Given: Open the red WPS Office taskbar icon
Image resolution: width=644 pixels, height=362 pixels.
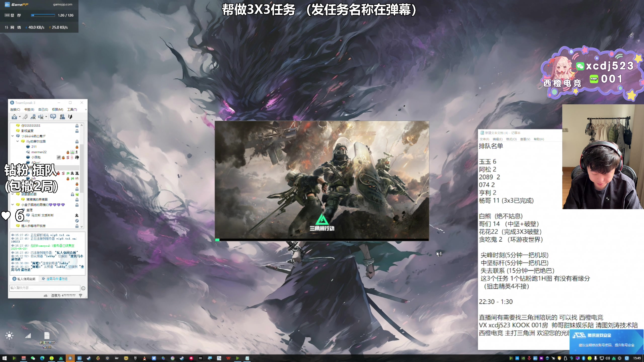Looking at the screenshot, I should point(228,358).
